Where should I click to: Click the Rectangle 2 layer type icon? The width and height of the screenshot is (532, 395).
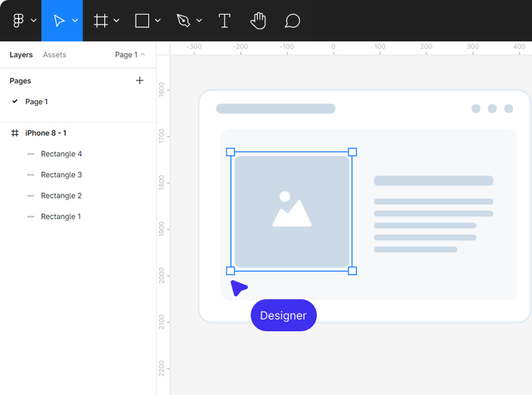point(31,196)
